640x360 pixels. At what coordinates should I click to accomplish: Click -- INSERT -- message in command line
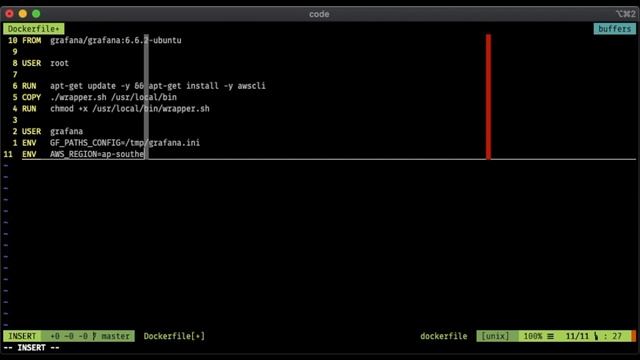[31, 348]
